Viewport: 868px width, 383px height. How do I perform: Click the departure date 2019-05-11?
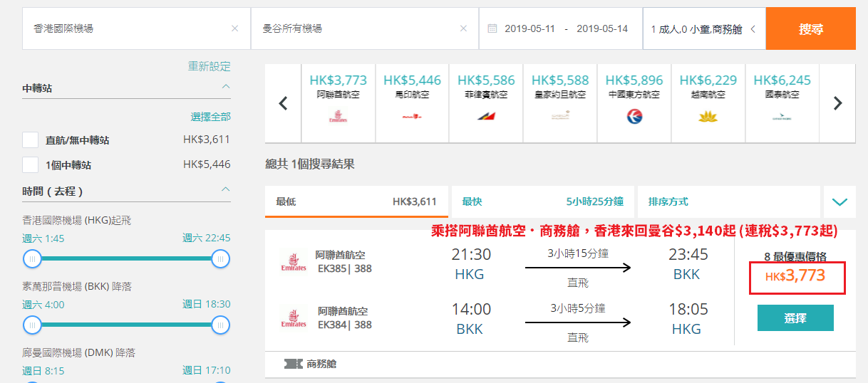click(529, 29)
